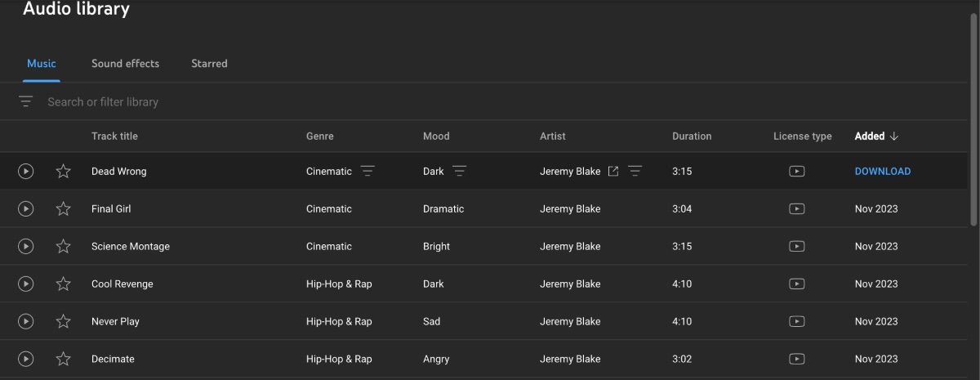Select the Music tab
This screenshot has height=380, width=980.
tap(42, 64)
